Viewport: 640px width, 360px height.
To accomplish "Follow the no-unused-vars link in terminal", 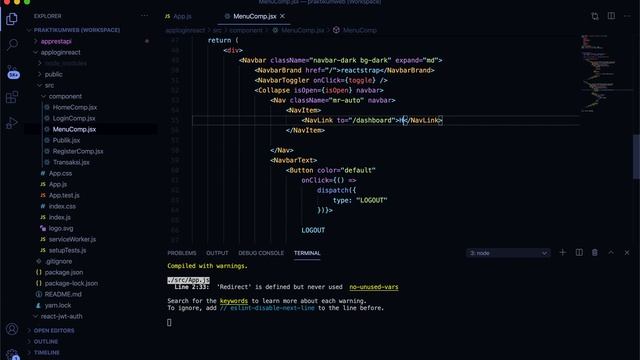I will 373,287.
